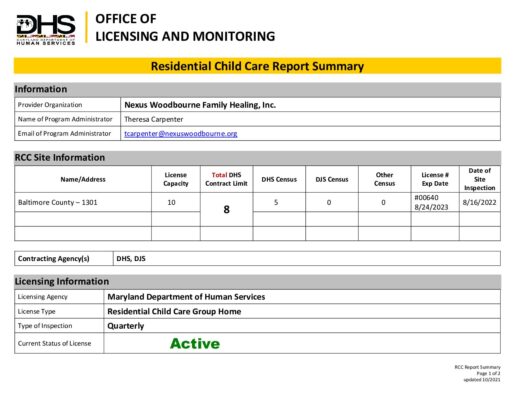
Task: Open the tcarpenter@nexuswoodbourne.org email link
Action: pos(181,134)
